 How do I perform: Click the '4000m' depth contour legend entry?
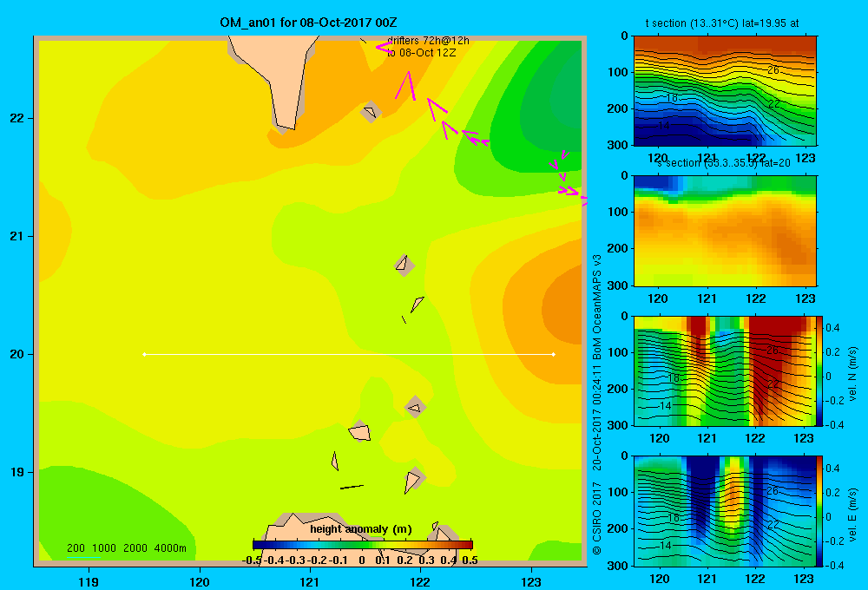click(170, 548)
